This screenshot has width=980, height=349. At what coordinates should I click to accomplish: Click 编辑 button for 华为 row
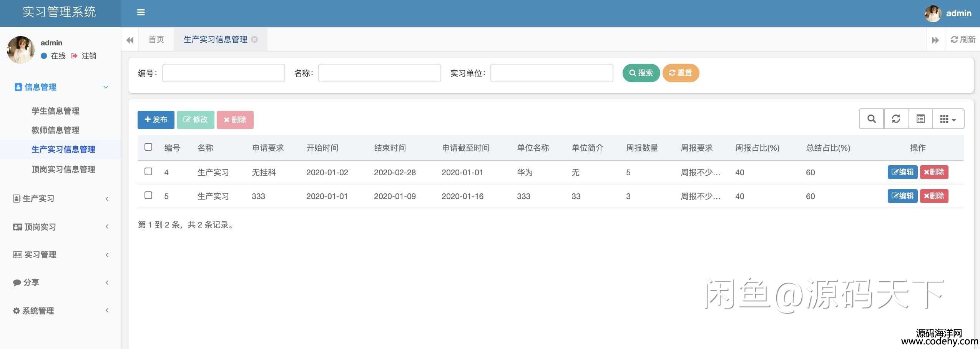click(x=902, y=172)
